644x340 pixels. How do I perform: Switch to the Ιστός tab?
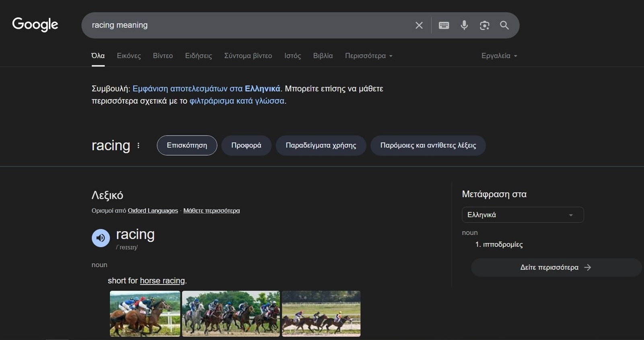292,56
